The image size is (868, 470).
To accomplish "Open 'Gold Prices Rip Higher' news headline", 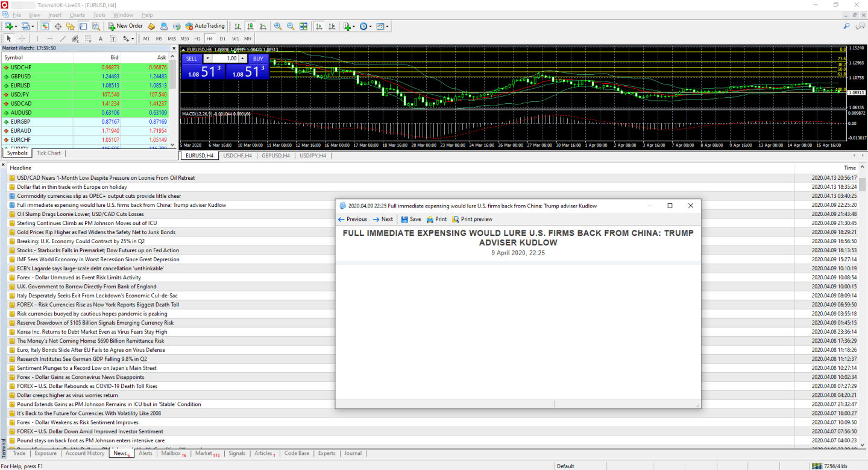I will pos(96,232).
